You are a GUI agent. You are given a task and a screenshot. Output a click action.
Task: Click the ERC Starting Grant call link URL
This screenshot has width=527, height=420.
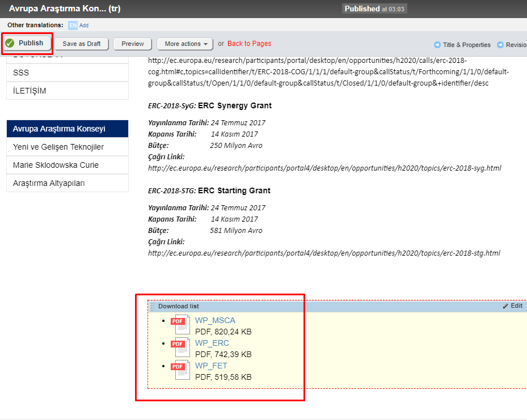324,253
